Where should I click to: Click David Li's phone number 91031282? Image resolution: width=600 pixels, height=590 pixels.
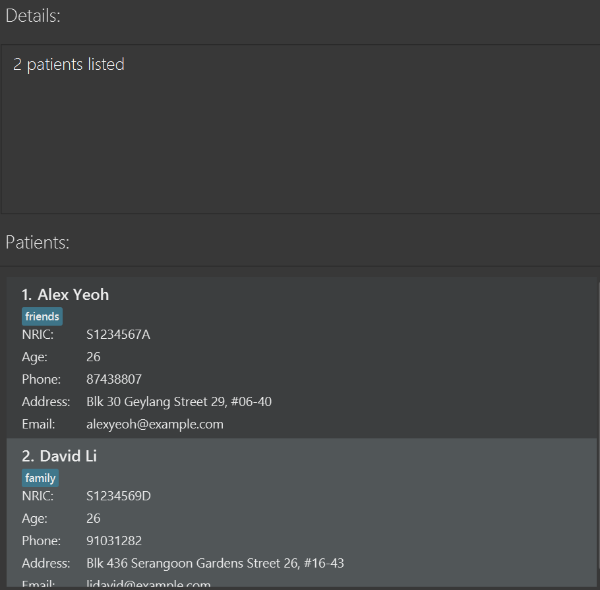tap(114, 541)
